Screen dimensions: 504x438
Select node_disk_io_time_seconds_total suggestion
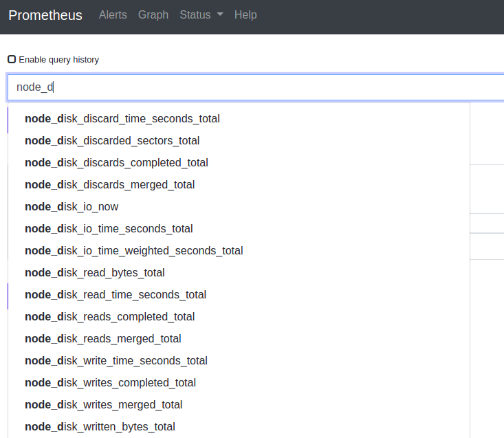(x=109, y=229)
